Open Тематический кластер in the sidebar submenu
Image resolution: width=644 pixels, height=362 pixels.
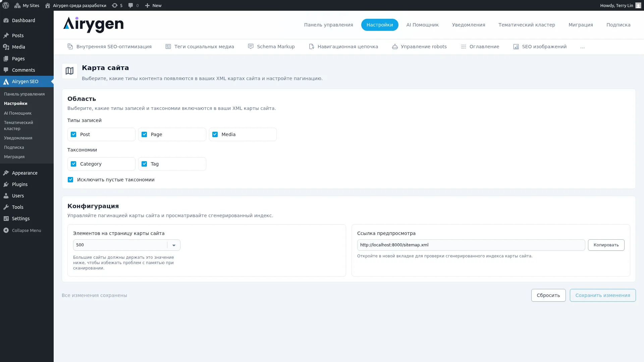[18, 126]
